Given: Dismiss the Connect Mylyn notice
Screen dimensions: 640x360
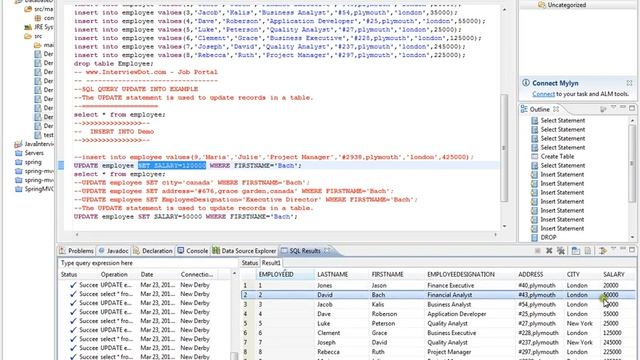Looking at the screenshot, I should [629, 83].
